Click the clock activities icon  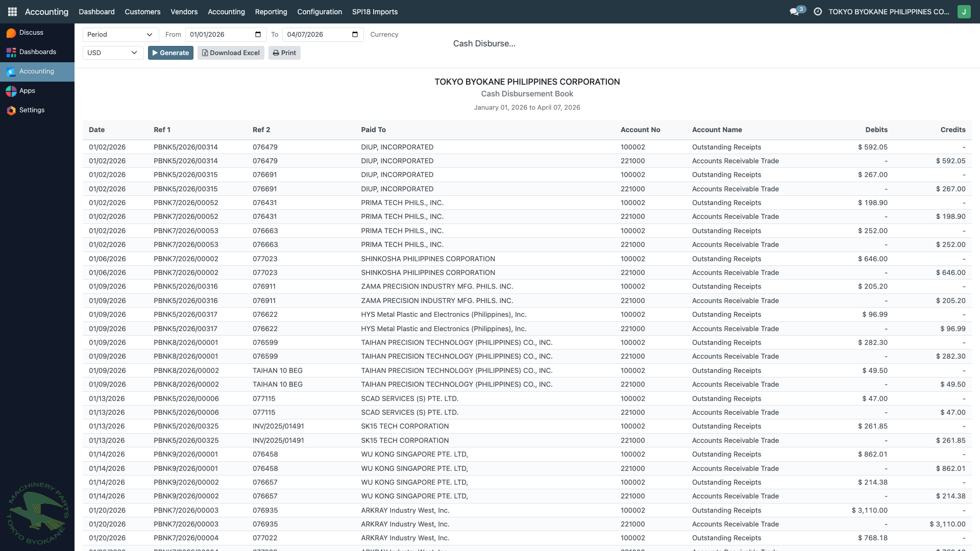(x=818, y=11)
